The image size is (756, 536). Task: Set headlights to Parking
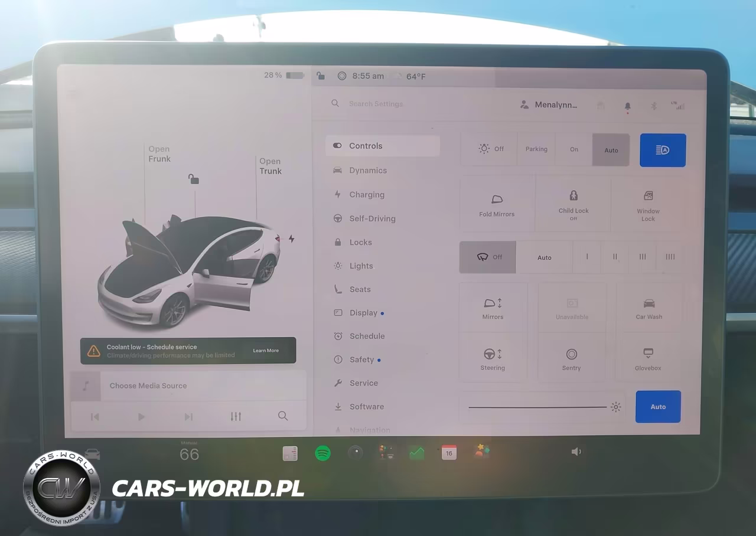point(536,149)
